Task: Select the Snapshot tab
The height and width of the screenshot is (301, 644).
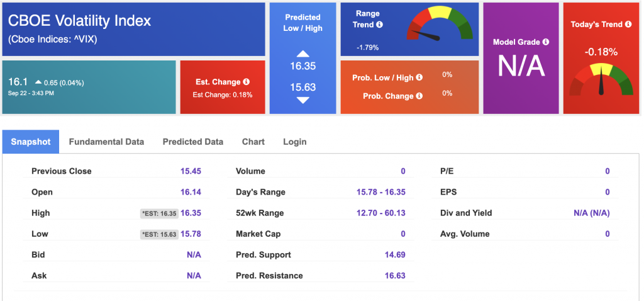Action: pyautogui.click(x=31, y=142)
